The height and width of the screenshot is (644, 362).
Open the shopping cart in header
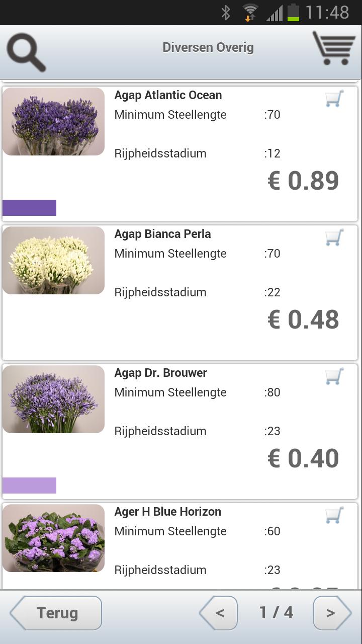point(334,48)
